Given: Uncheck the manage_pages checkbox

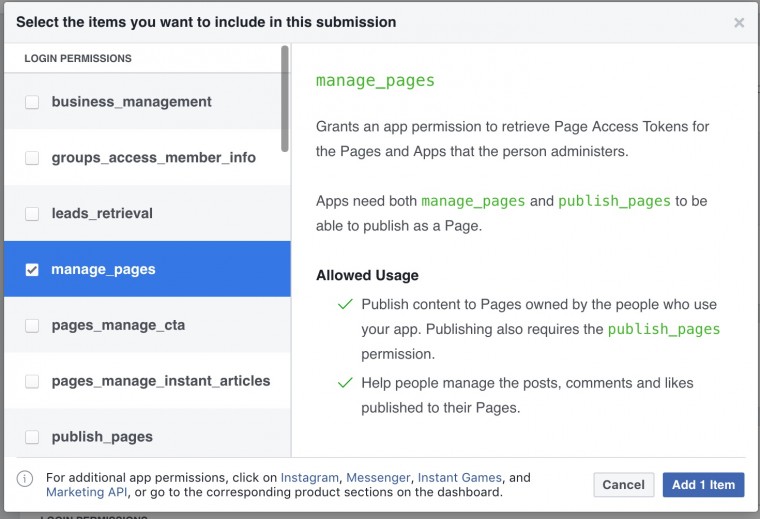Looking at the screenshot, I should pyautogui.click(x=32, y=270).
